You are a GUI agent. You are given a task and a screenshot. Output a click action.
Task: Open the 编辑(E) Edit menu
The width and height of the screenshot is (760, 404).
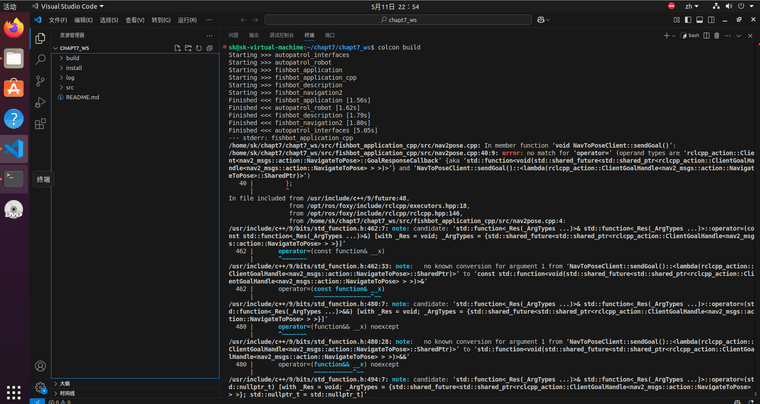click(x=83, y=20)
